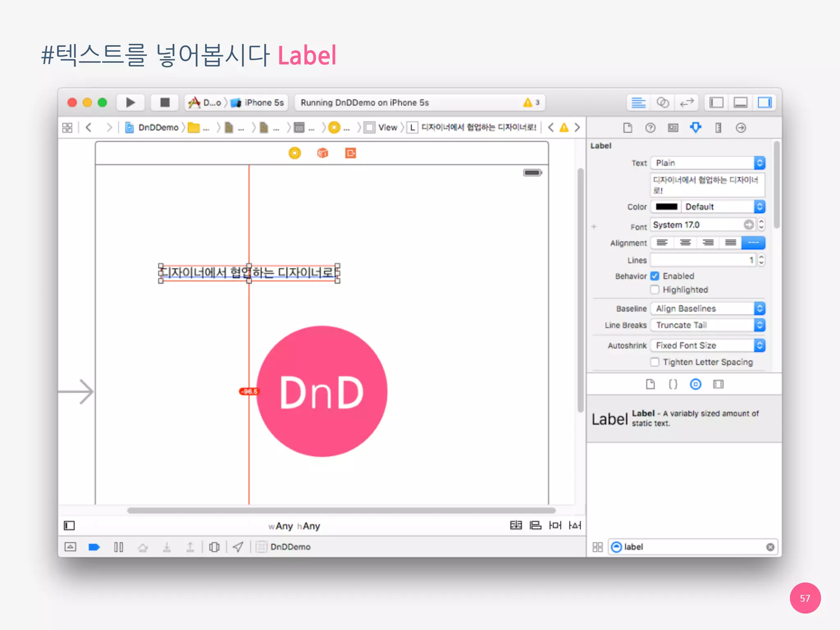The height and width of the screenshot is (630, 840).
Task: Open the Stack embed button
Action: click(x=516, y=525)
